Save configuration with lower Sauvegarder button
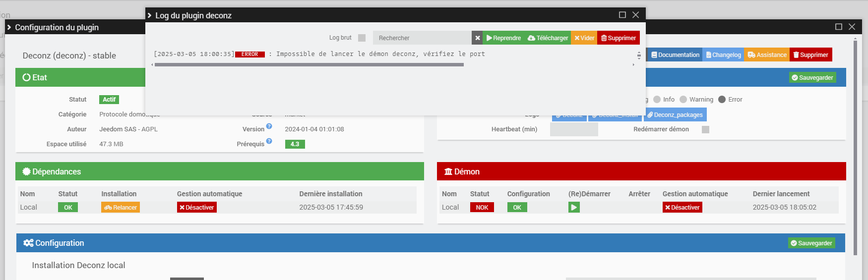The width and height of the screenshot is (868, 280). (x=811, y=243)
